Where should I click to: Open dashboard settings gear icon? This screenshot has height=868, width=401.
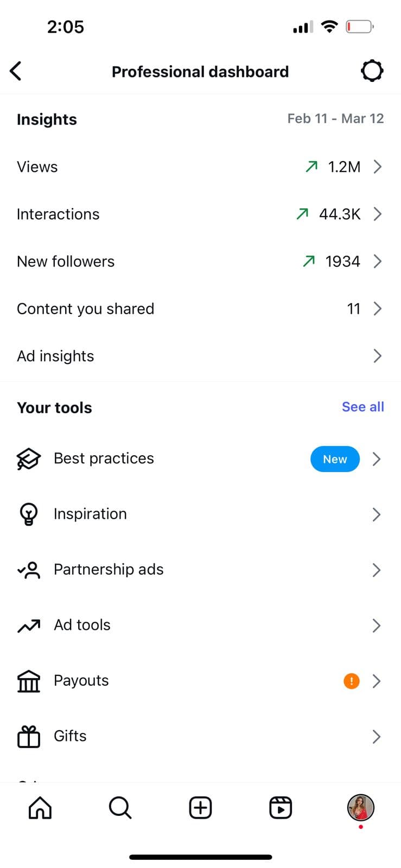pyautogui.click(x=372, y=71)
